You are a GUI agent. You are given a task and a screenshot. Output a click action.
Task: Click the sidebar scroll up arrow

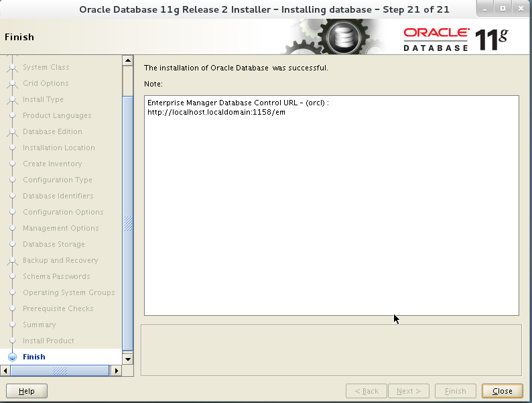point(128,61)
